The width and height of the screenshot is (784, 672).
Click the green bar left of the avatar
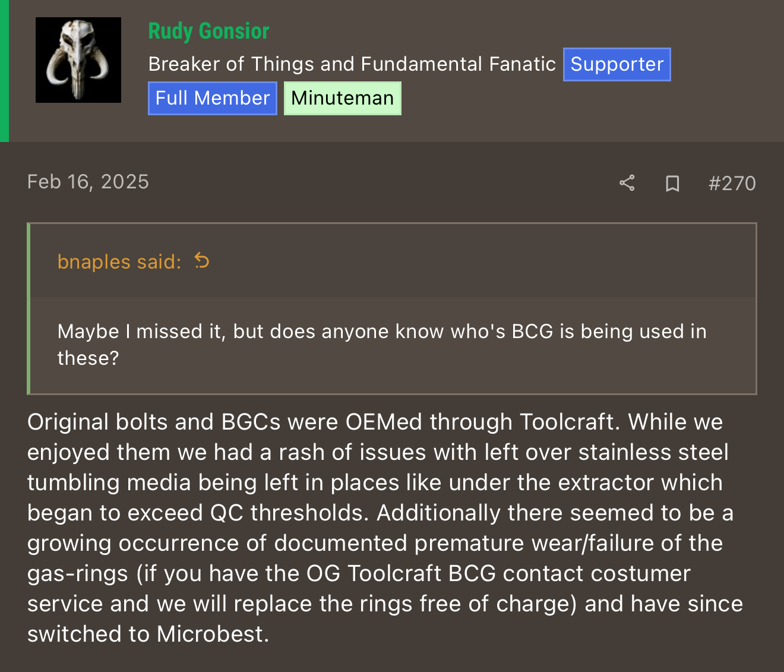tap(4, 71)
